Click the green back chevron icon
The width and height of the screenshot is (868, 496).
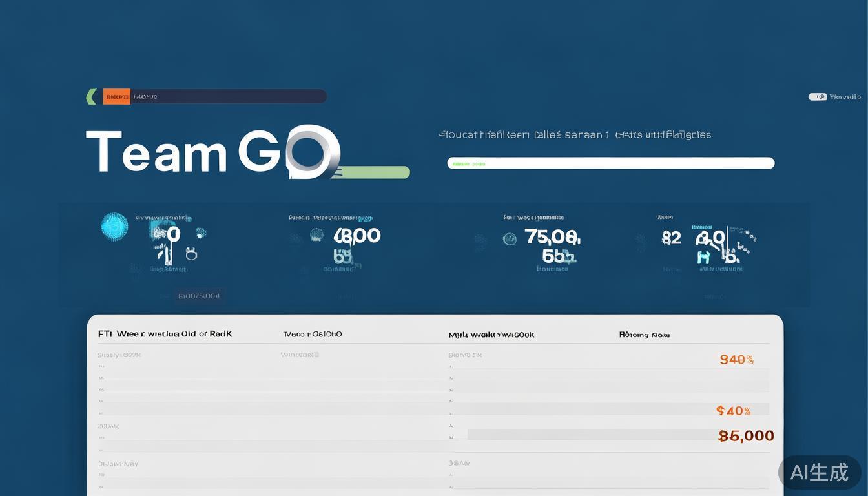pos(91,97)
